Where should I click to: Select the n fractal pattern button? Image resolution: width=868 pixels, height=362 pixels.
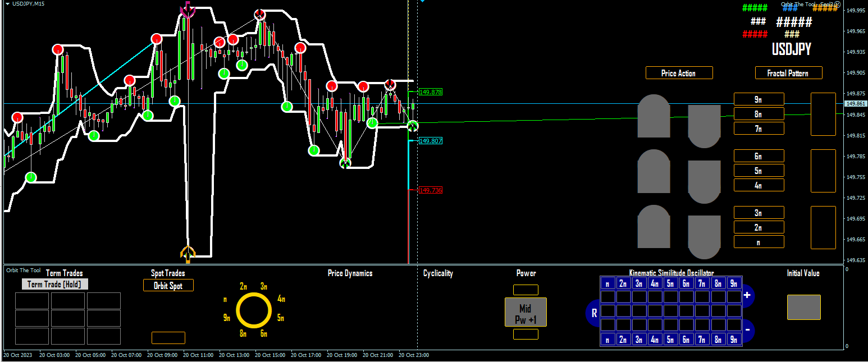759,242
